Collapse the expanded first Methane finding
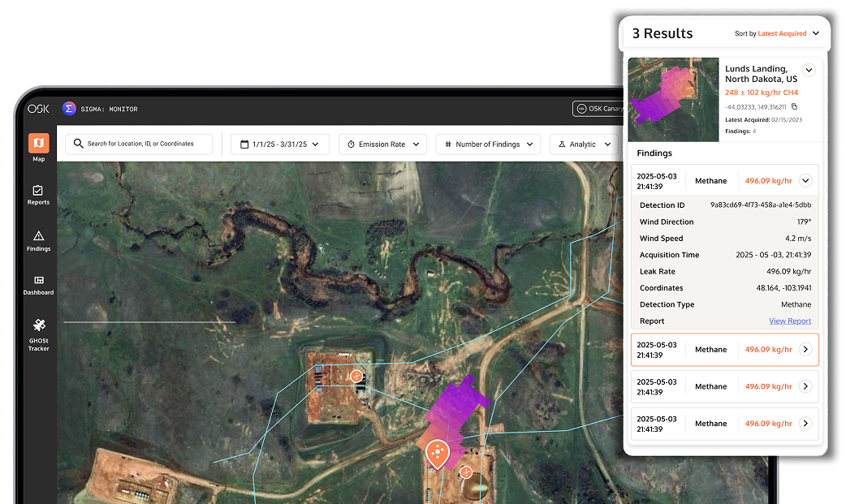This screenshot has width=846, height=504. [x=805, y=181]
